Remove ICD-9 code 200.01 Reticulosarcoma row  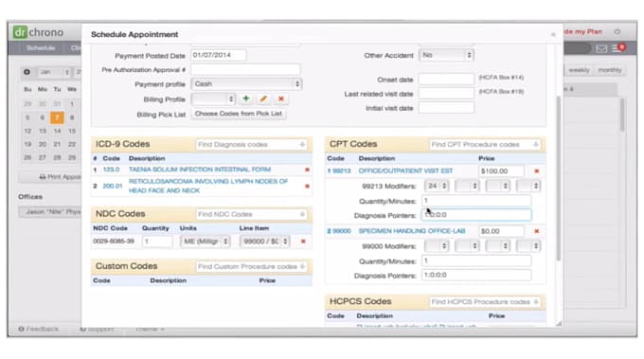307,186
